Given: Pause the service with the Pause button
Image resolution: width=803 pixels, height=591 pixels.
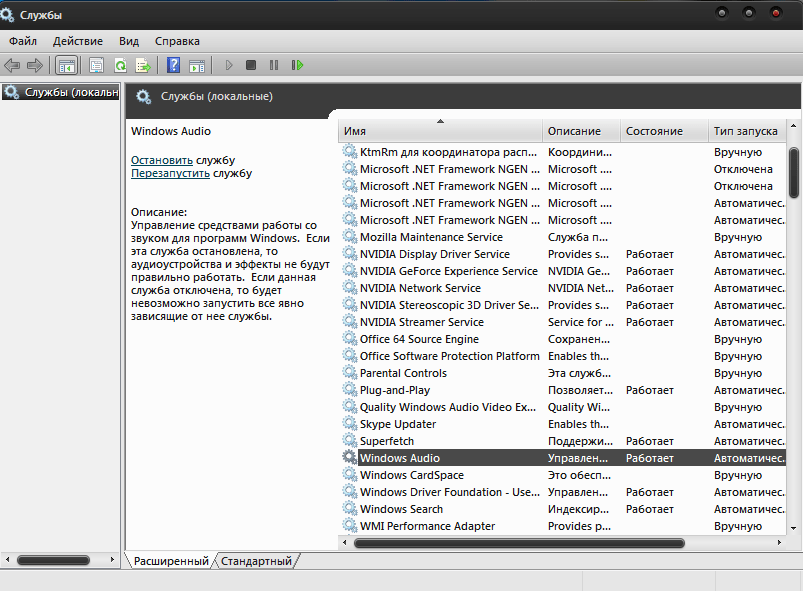Looking at the screenshot, I should coord(274,65).
